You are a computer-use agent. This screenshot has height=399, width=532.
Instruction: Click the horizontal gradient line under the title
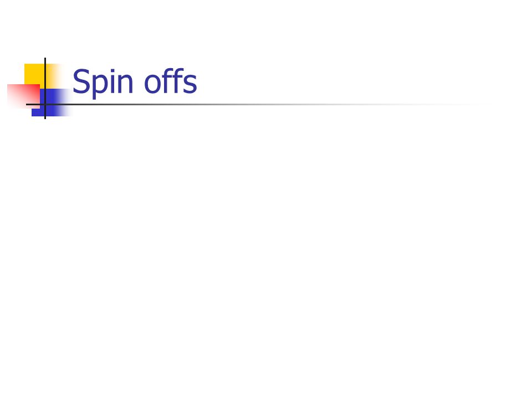coord(258,105)
